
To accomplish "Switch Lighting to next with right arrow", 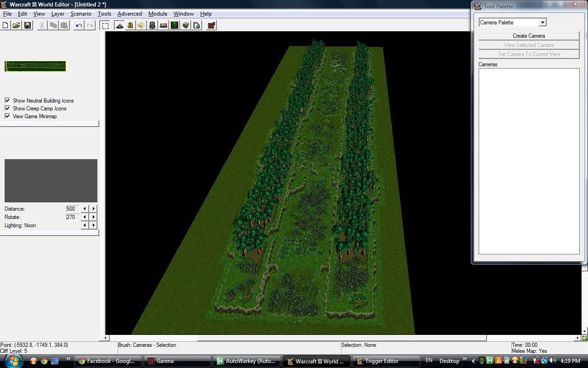I will tap(93, 225).
